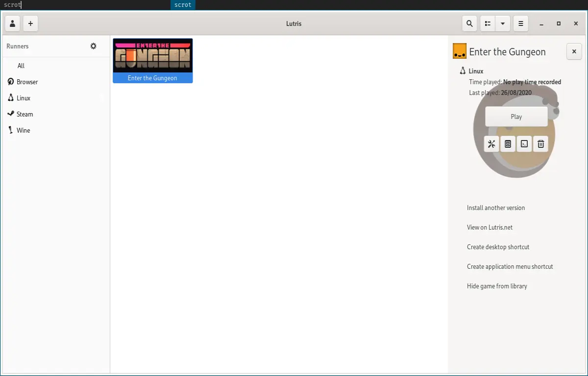Open the Runners settings gear

pos(94,46)
